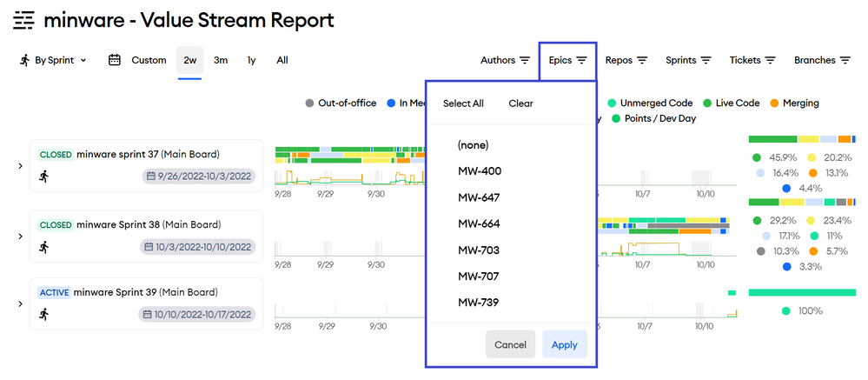Viewport: 868px width, 380px height.
Task: Open the Branches filter
Action: pyautogui.click(x=822, y=60)
